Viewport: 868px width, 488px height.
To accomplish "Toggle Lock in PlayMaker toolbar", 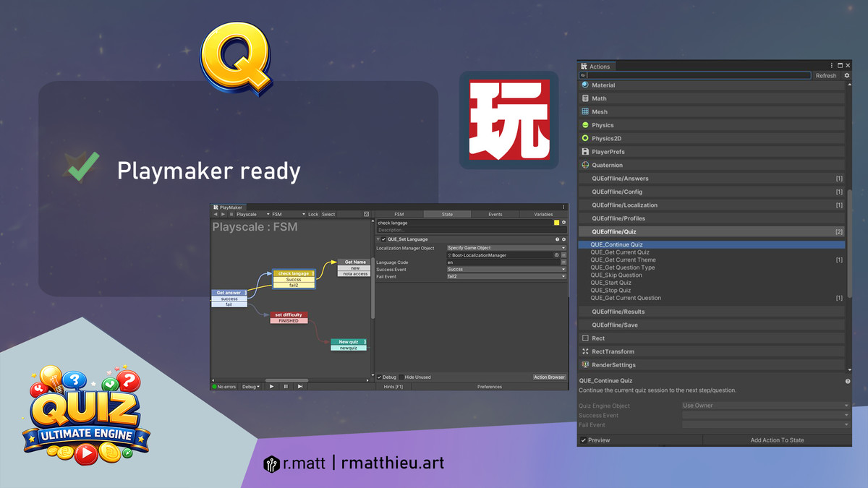I will point(313,214).
